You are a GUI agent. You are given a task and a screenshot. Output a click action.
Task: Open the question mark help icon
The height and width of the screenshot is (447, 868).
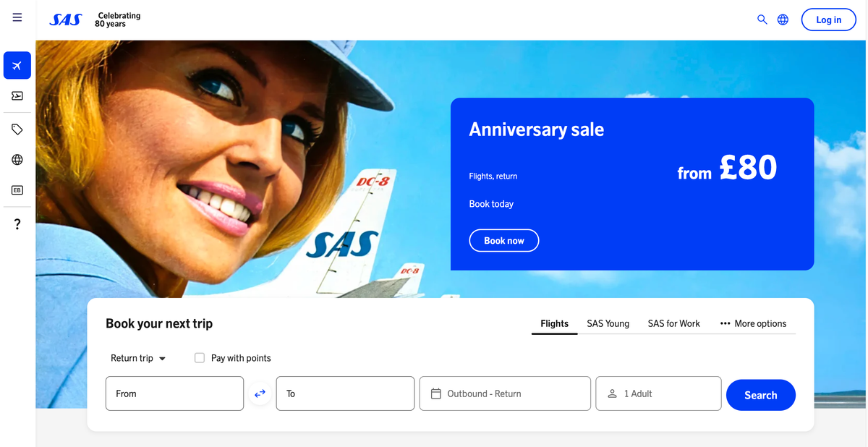coord(17,224)
